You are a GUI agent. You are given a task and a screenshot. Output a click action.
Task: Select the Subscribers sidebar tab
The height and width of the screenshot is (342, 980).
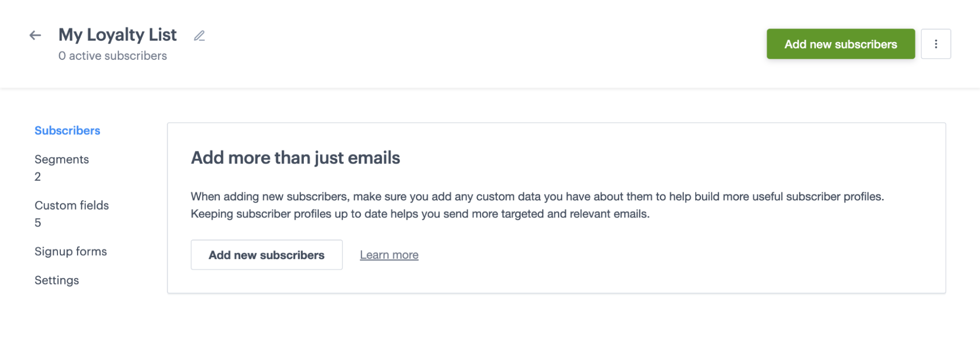click(67, 130)
